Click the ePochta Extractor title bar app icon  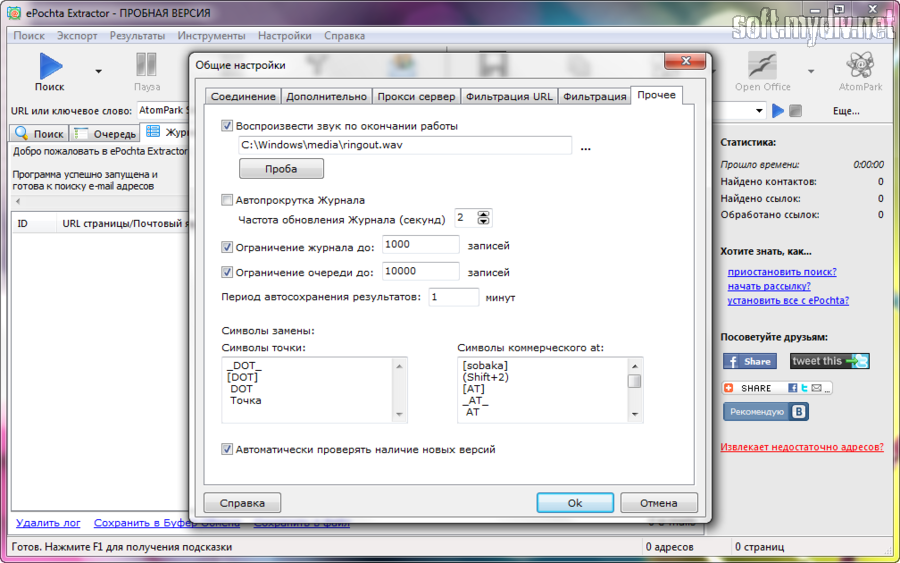(14, 13)
